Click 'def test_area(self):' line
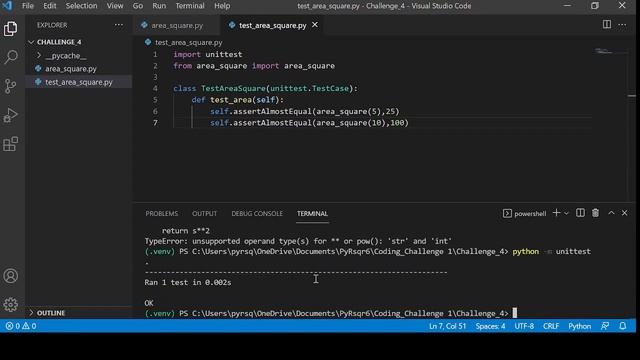 pos(238,100)
